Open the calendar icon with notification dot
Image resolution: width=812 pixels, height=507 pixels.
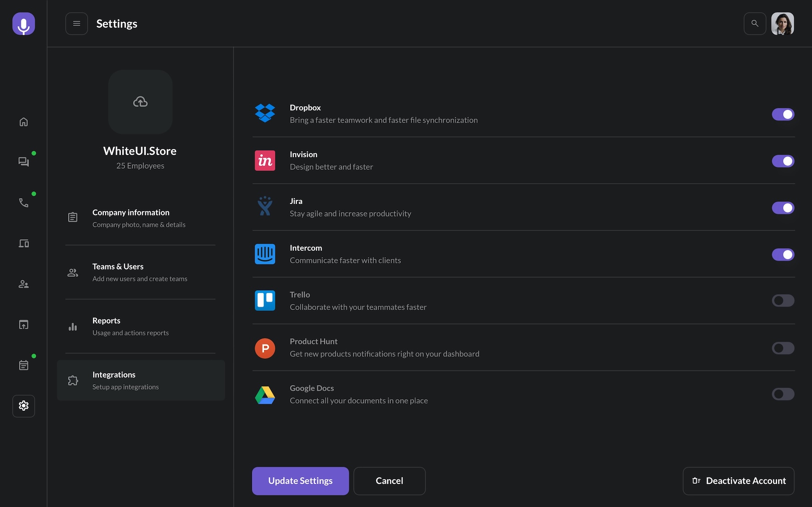coord(23,364)
